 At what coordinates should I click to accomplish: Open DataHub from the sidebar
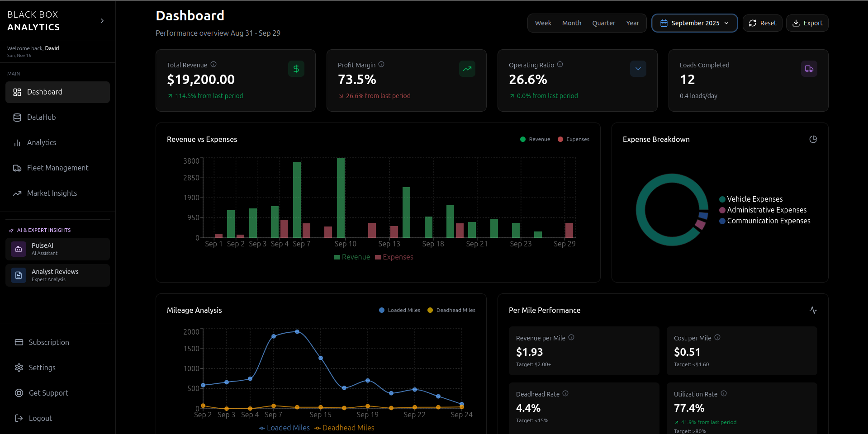pos(57,118)
